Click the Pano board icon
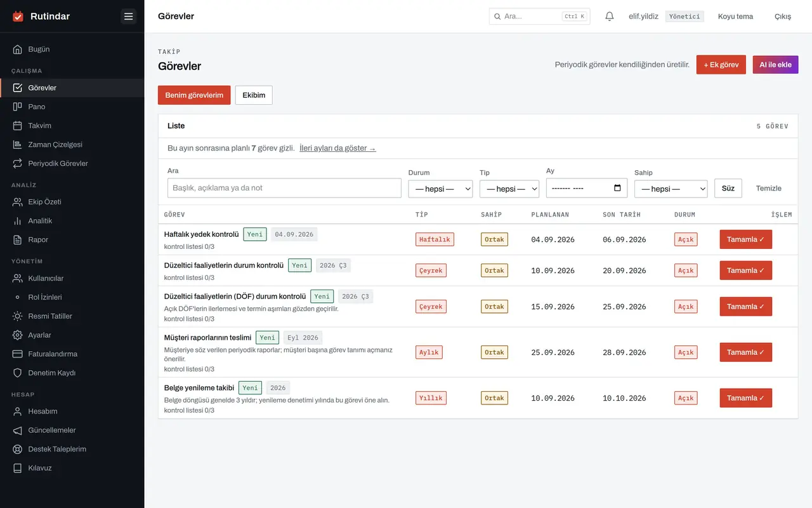This screenshot has height=508, width=812. [x=18, y=107]
